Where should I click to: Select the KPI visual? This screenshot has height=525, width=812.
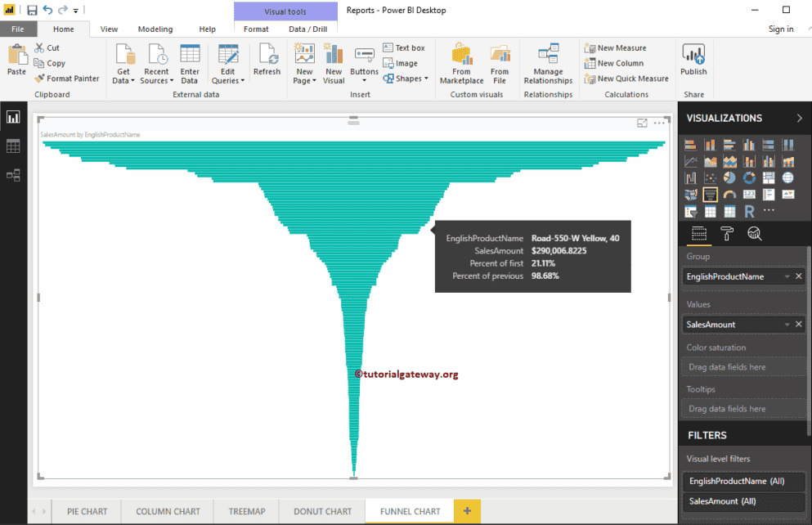788,195
